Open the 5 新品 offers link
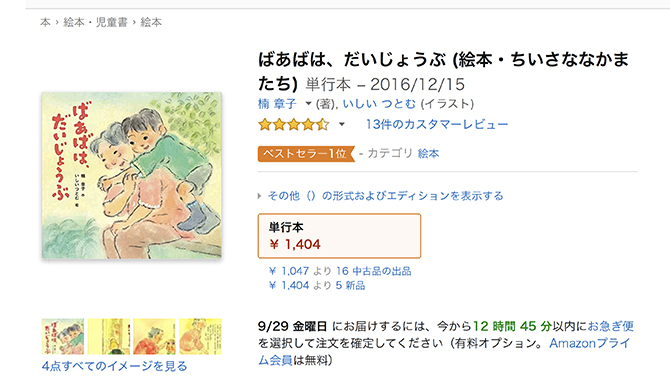 pyautogui.click(x=350, y=285)
